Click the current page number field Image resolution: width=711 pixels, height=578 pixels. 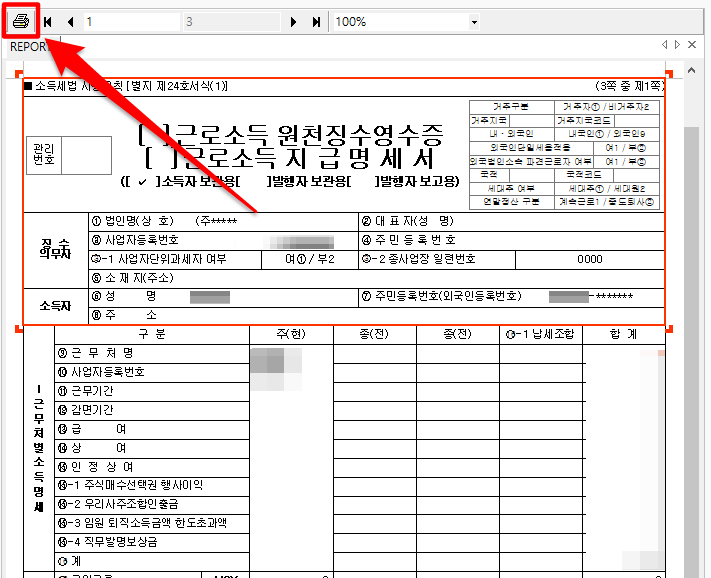point(131,22)
